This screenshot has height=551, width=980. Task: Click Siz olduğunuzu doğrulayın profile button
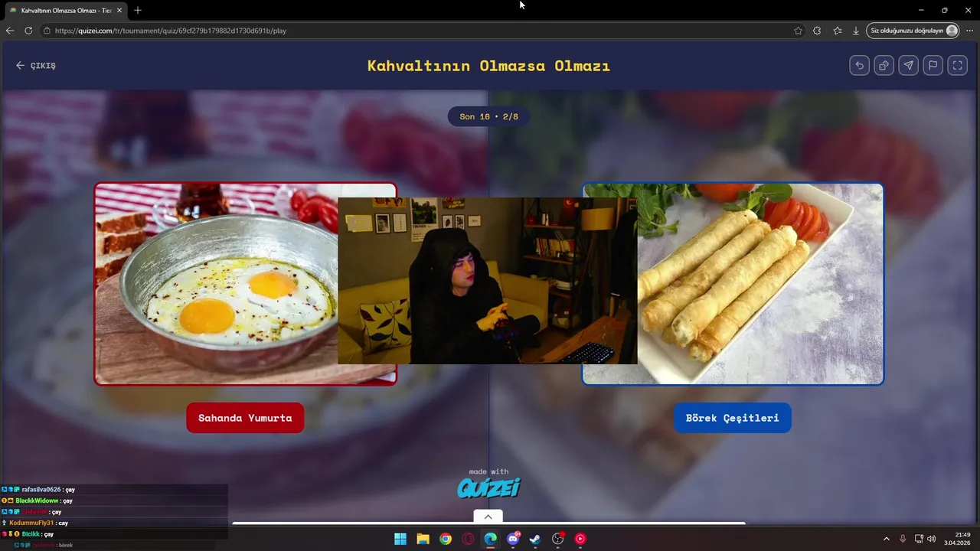click(x=913, y=31)
